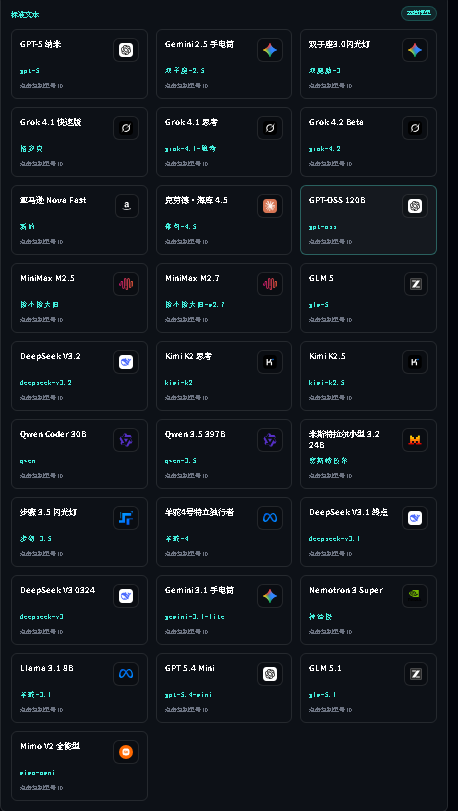Click the xAI icon on Grok 4.1 思考 card
This screenshot has width=458, height=811.
pos(270,128)
